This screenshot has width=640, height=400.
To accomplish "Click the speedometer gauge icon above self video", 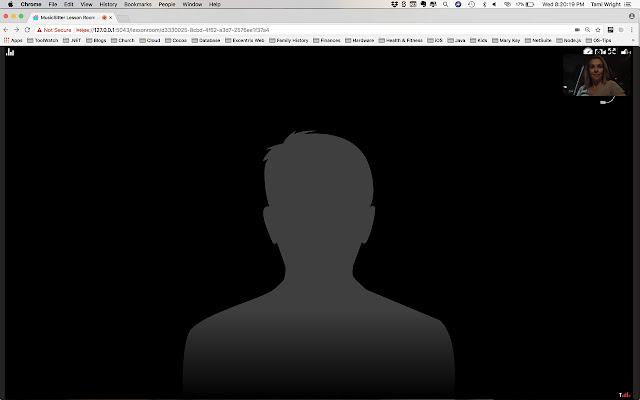I will click(588, 51).
